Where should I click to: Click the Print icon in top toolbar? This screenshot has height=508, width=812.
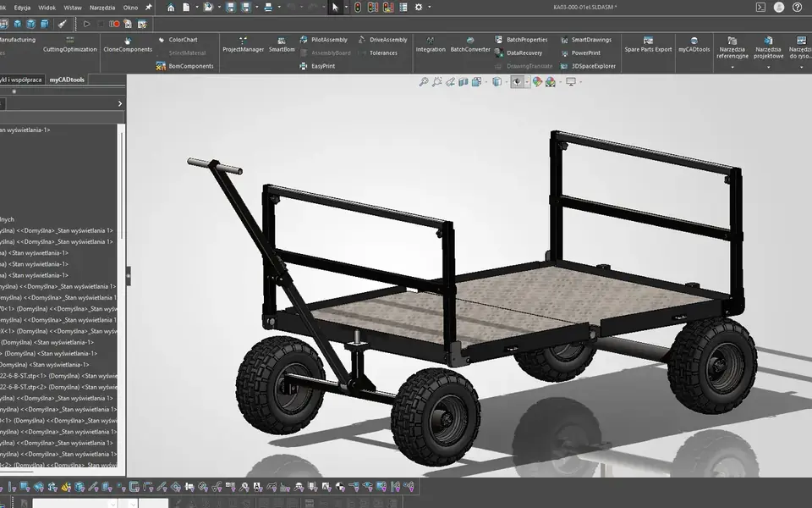tap(268, 8)
